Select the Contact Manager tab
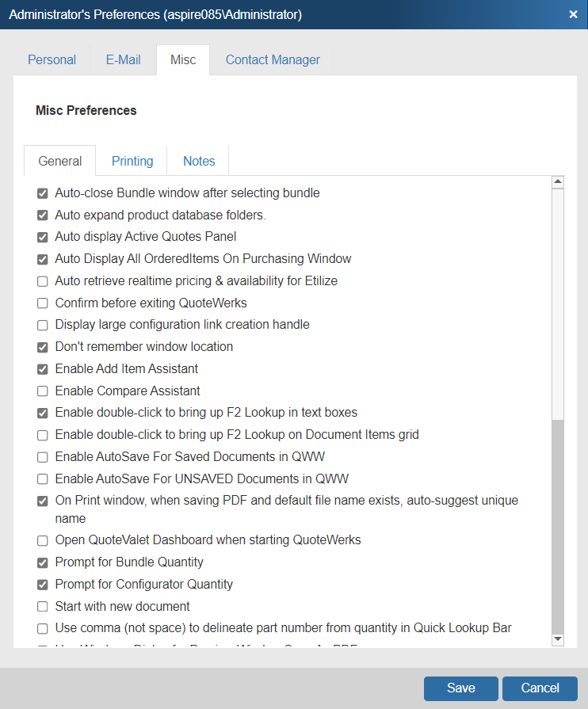The image size is (588, 709). click(273, 59)
